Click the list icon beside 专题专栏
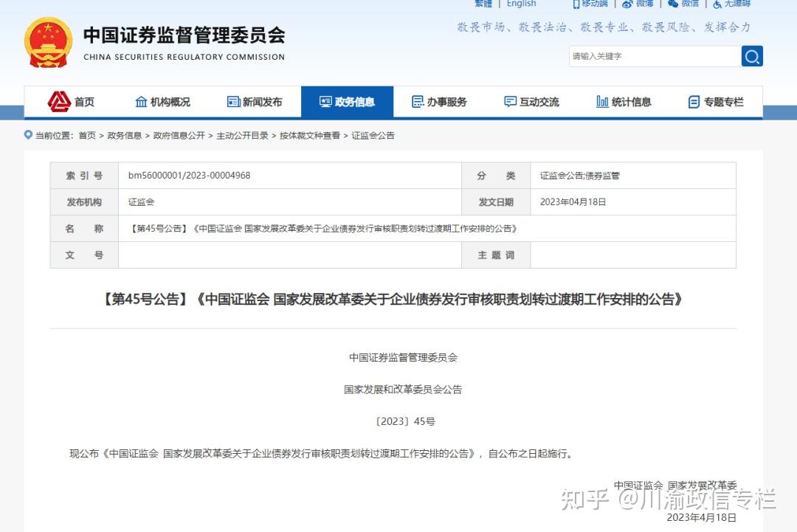797x532 pixels. coord(694,102)
